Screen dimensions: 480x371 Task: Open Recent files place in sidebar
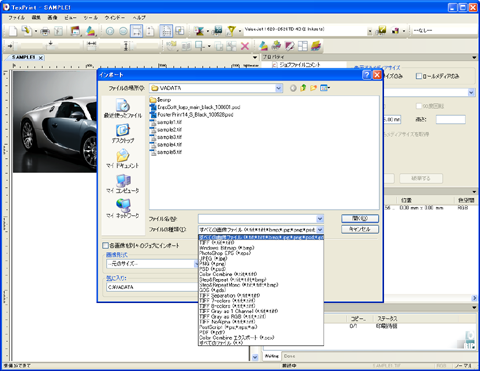pos(123,109)
